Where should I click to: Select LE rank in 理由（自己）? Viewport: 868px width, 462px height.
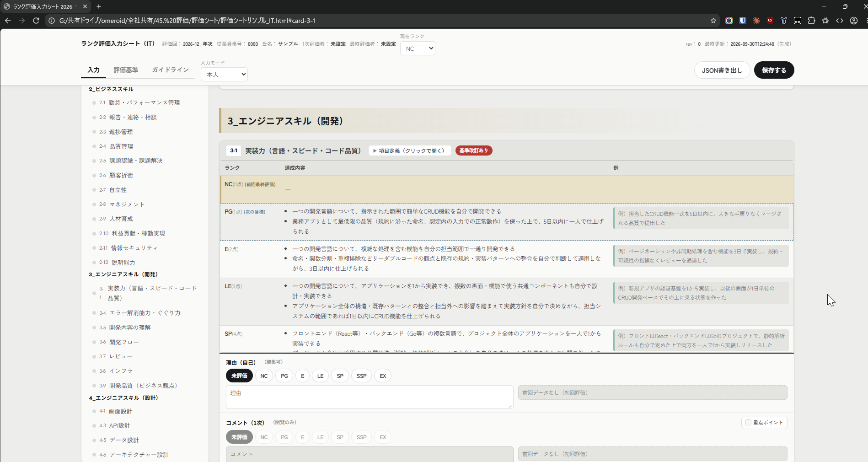pyautogui.click(x=321, y=376)
